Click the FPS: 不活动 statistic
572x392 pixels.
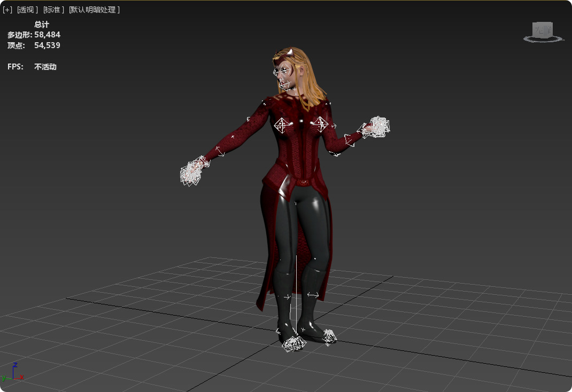coord(32,67)
